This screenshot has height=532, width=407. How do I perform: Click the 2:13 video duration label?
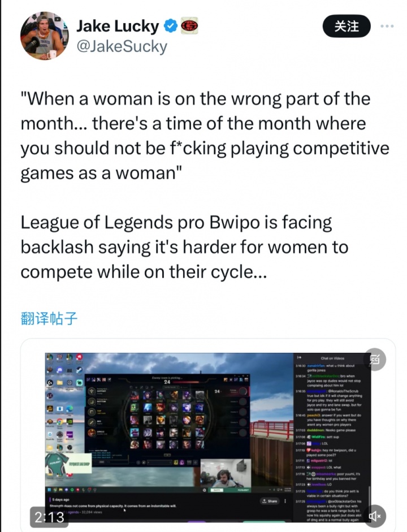pyautogui.click(x=50, y=517)
